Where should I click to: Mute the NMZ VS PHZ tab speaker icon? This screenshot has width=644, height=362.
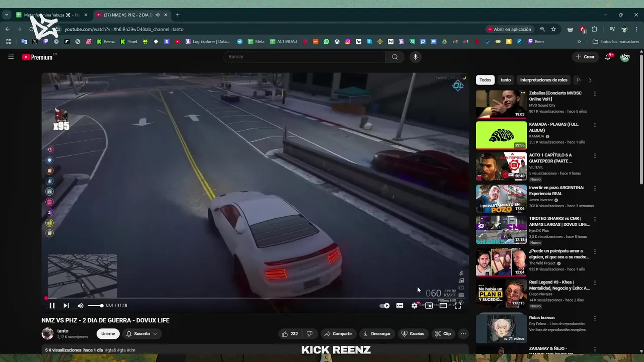157,15
